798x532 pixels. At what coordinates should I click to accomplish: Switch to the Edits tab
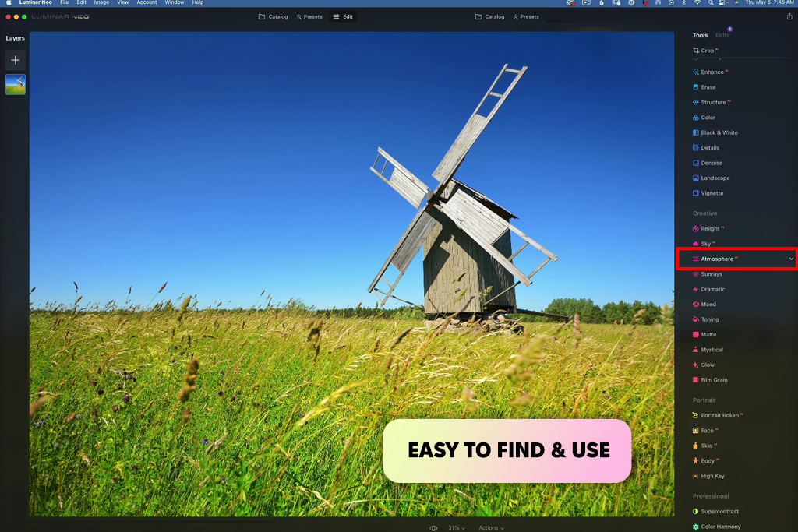tap(722, 36)
